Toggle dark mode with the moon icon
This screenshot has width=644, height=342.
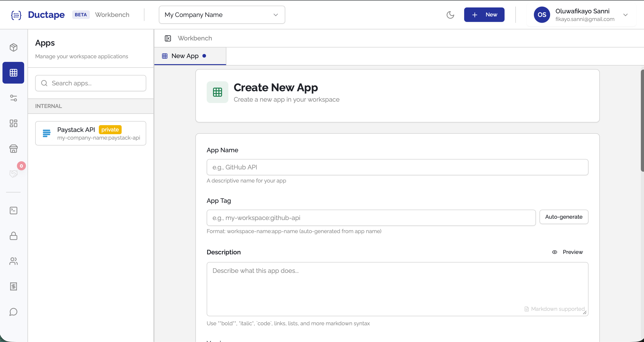tap(450, 15)
